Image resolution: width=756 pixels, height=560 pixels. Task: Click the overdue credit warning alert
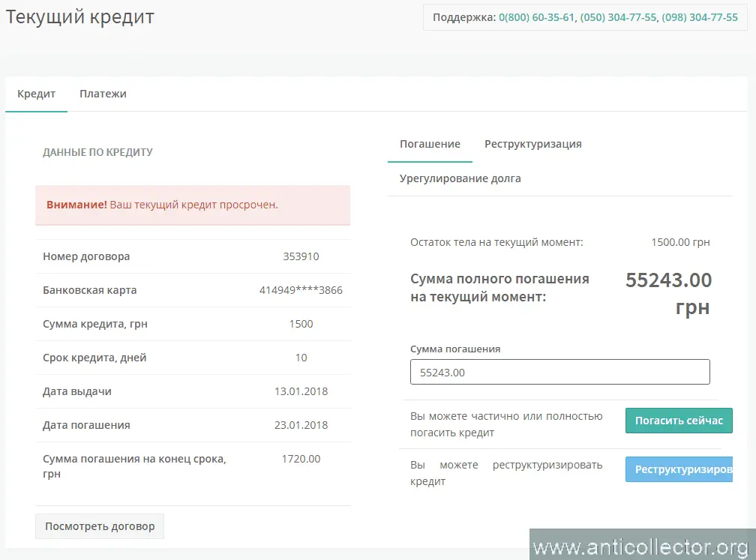(193, 205)
